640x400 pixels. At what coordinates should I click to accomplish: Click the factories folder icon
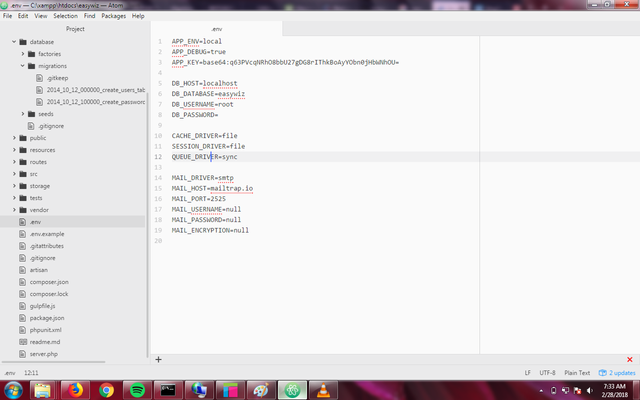point(31,54)
